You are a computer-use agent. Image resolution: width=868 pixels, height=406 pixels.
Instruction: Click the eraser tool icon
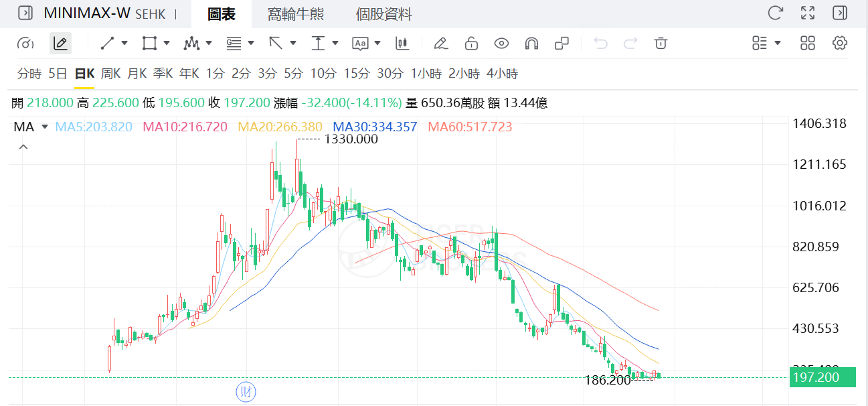coord(440,44)
